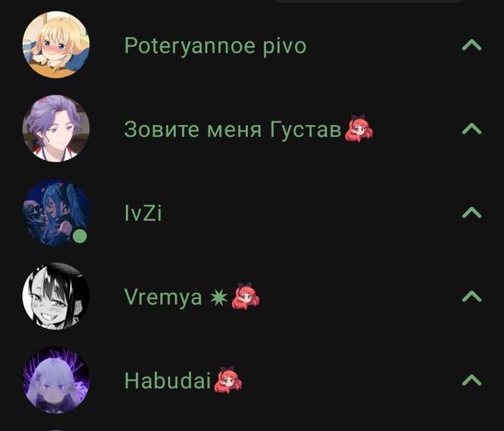The image size is (504, 431).
Task: Expand the chevron in the IvZi row
Action: click(x=472, y=212)
